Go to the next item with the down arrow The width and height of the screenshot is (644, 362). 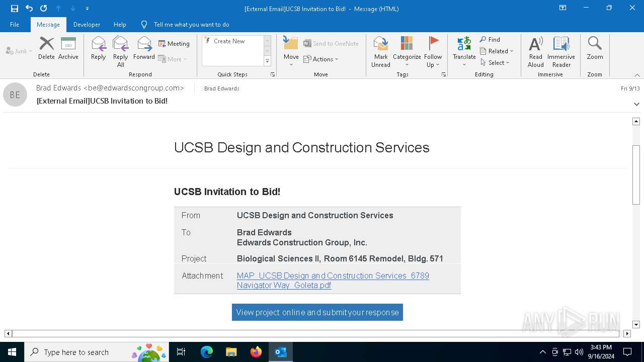click(73, 9)
